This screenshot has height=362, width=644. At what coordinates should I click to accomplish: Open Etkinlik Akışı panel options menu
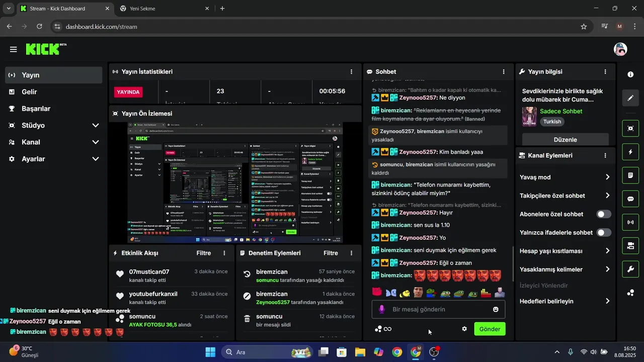(x=224, y=253)
